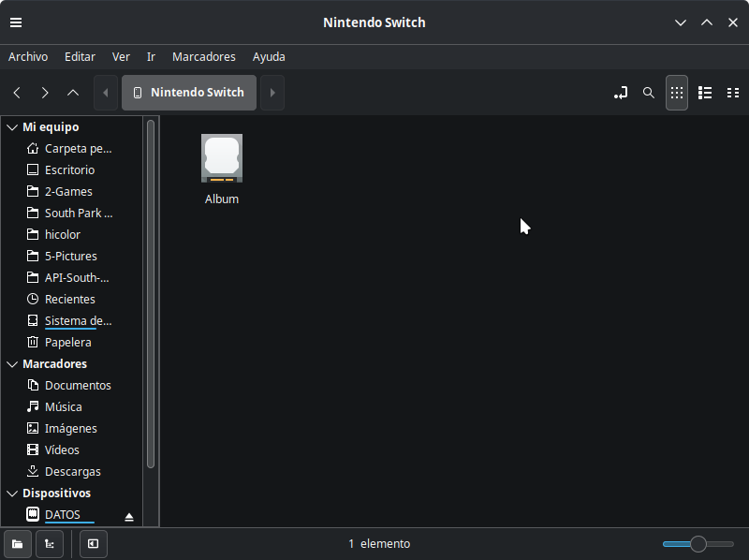Minimize the Nintendo Switch window
The height and width of the screenshot is (560, 749).
[681, 22]
